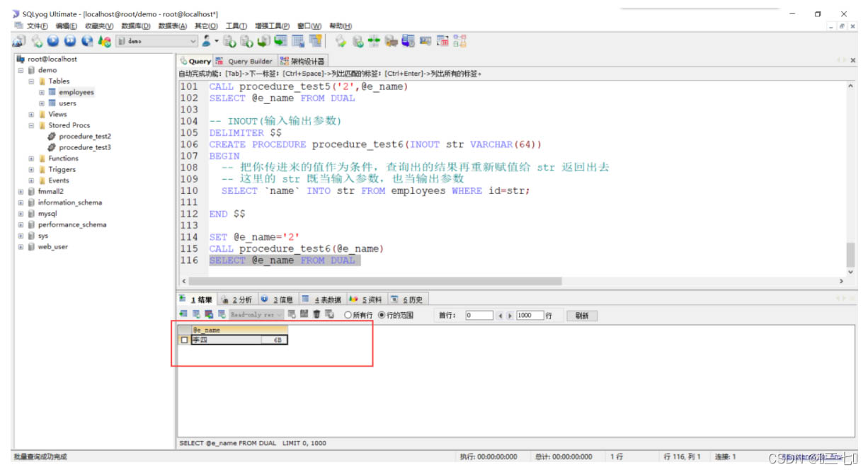868x472 pixels.
Task: Click the new connection icon in toolbar
Action: [19, 42]
